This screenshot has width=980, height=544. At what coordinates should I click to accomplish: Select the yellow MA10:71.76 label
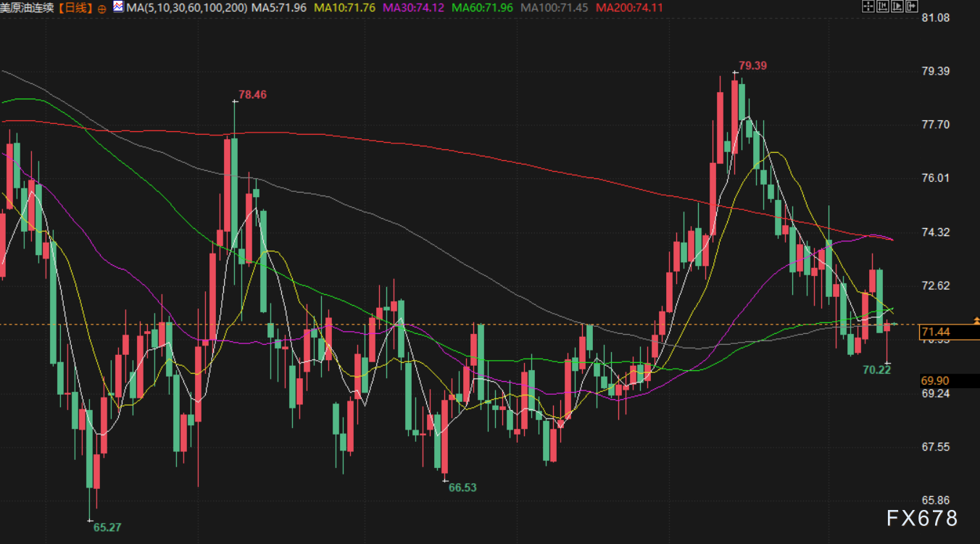click(344, 8)
